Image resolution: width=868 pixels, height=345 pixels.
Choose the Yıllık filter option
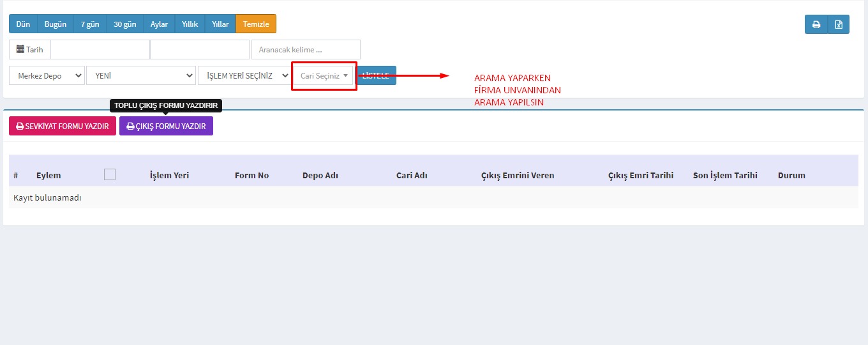click(190, 24)
